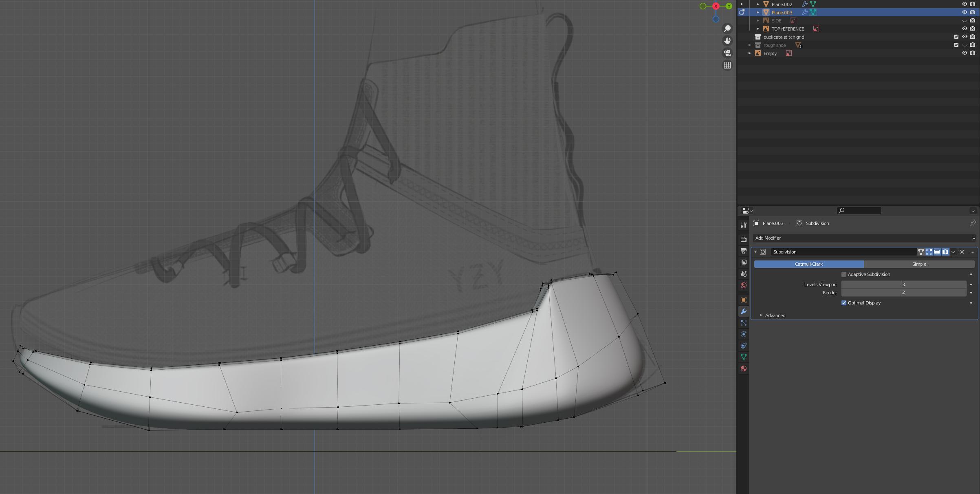The height and width of the screenshot is (494, 980).
Task: Open the Output properties tab
Action: pyautogui.click(x=743, y=251)
